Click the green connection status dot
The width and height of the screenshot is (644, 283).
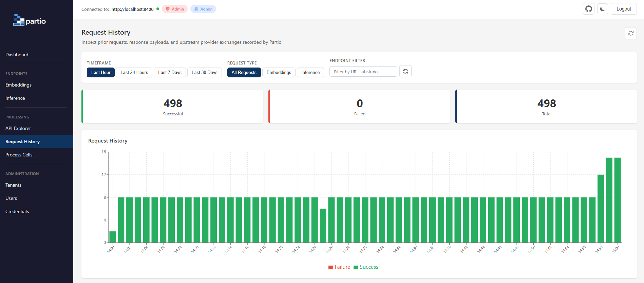(158, 9)
